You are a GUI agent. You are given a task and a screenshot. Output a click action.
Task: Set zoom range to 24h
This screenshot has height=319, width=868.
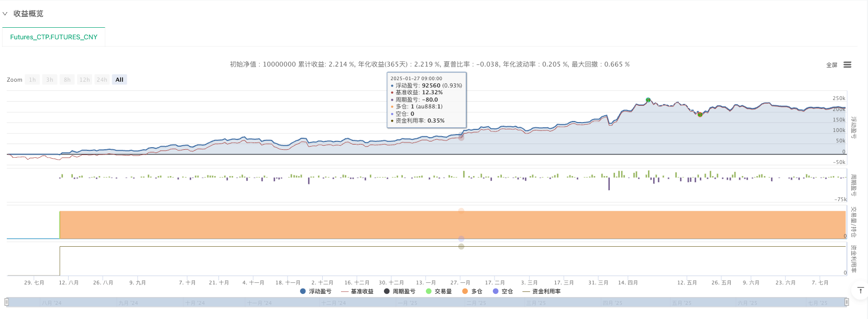coord(102,80)
